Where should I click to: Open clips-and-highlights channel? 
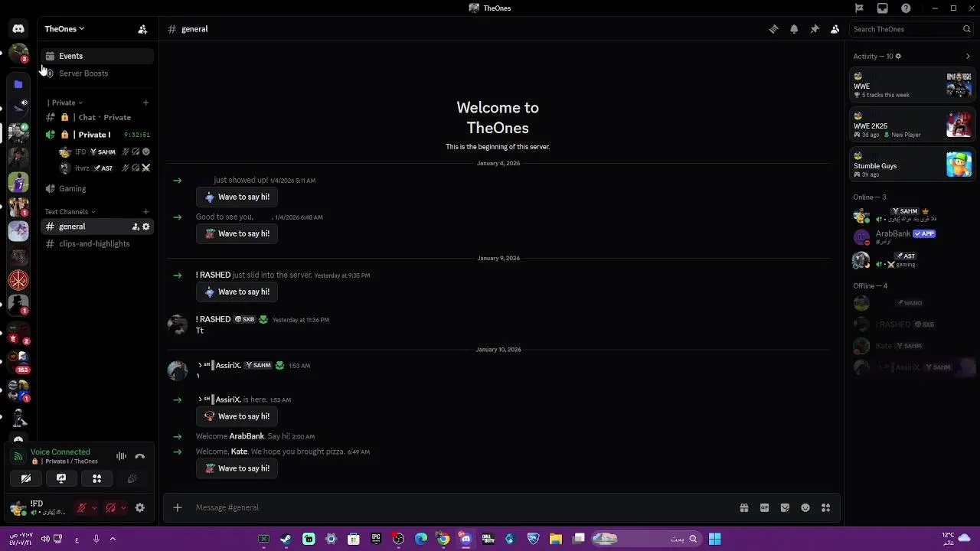tap(97, 244)
